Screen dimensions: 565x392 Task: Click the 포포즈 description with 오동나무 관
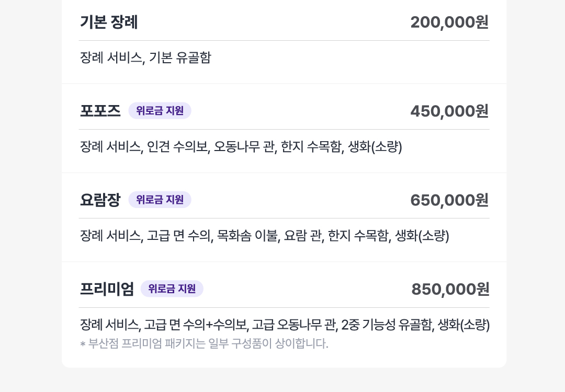(x=241, y=146)
